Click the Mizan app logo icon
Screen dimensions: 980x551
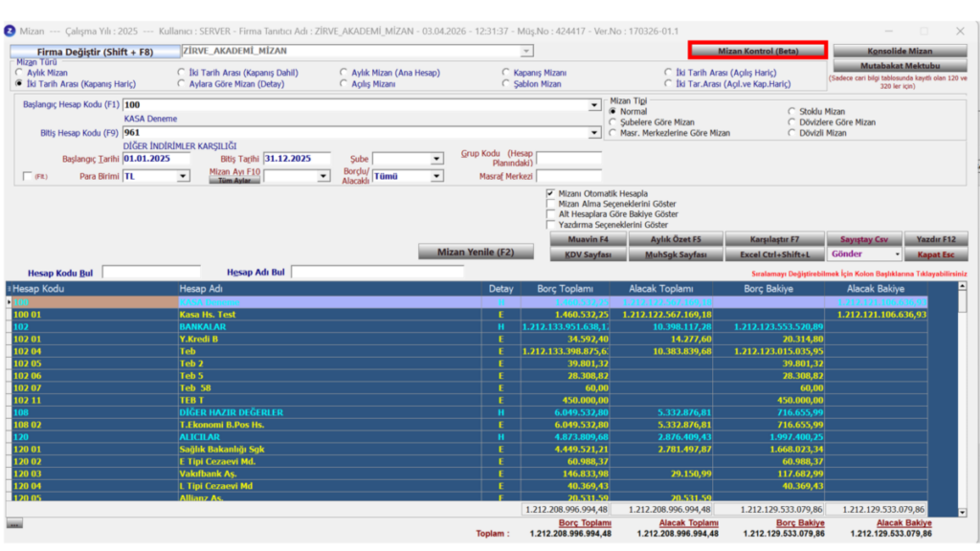pos(10,31)
